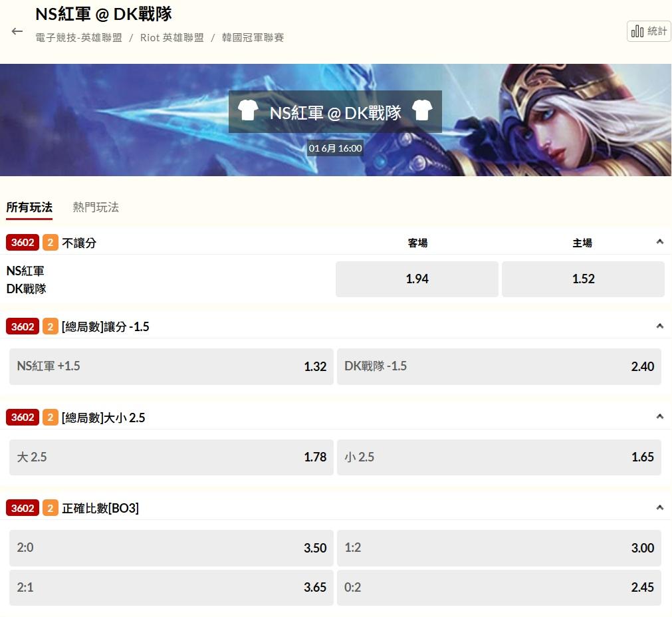This screenshot has width=672, height=617.
Task: Collapse the [總局數]讓分 -1.5 section
Action: (x=659, y=326)
